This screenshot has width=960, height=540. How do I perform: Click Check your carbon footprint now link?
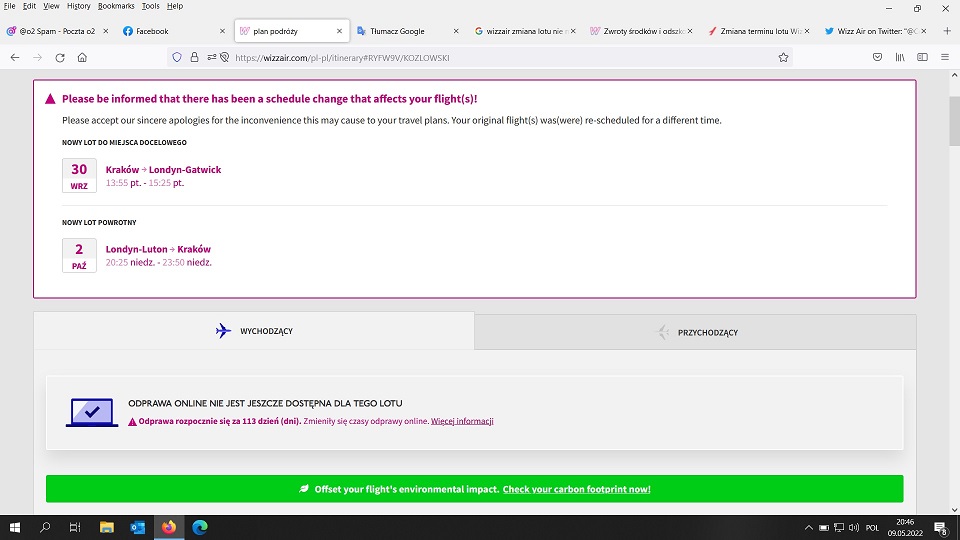(x=577, y=489)
